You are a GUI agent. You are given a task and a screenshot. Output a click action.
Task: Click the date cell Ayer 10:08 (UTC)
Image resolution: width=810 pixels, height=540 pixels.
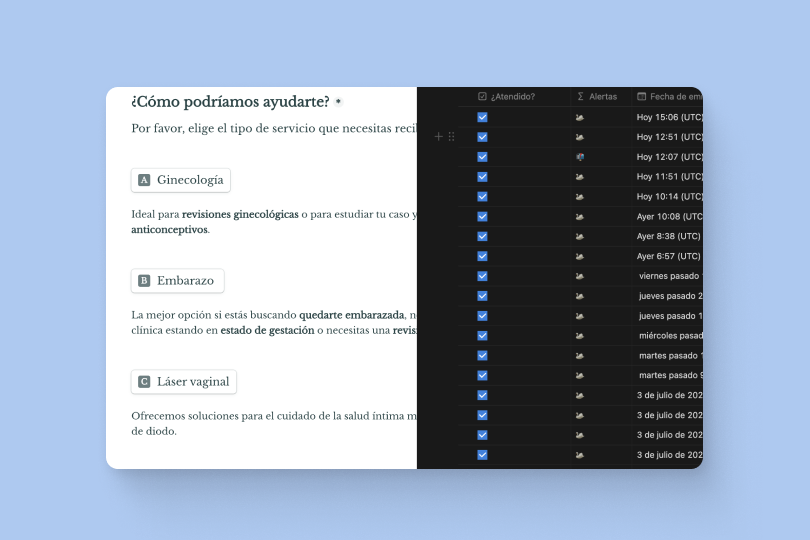tap(669, 217)
